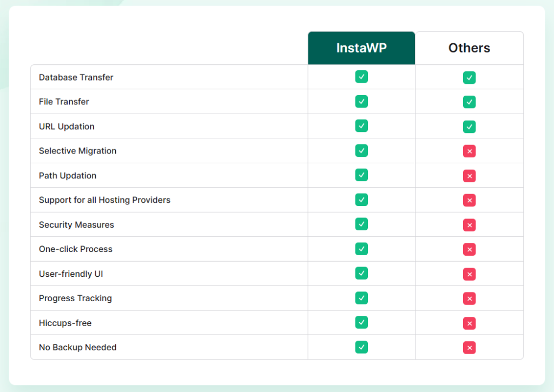Select the Others column header
This screenshot has width=554, height=392.
(469, 48)
